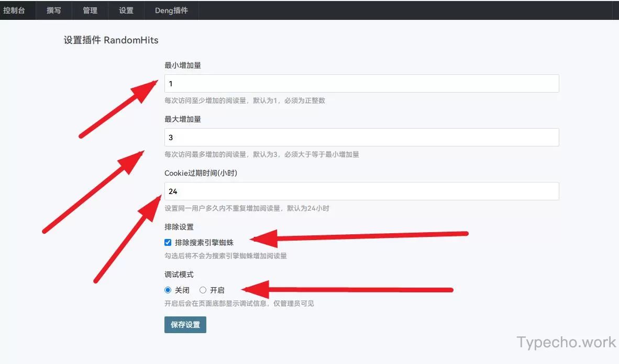Click the 设置插件 RandomHits page heading
Image resolution: width=619 pixels, height=364 pixels.
click(111, 40)
